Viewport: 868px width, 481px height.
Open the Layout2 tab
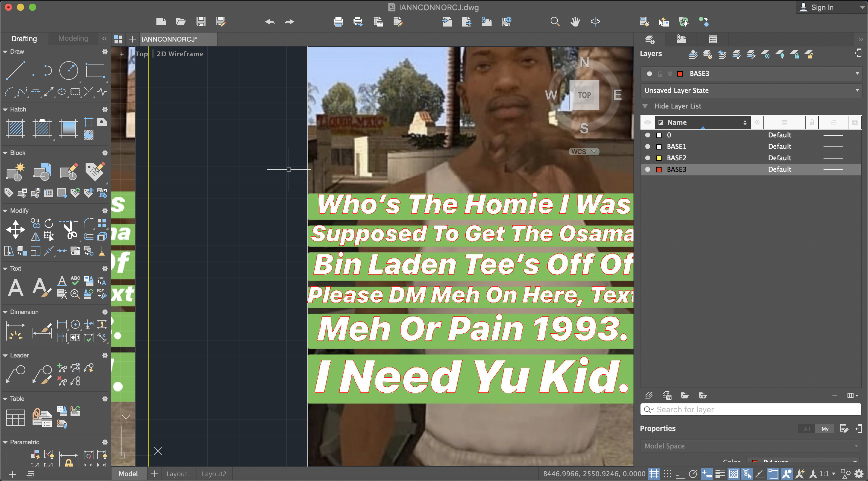click(x=214, y=474)
